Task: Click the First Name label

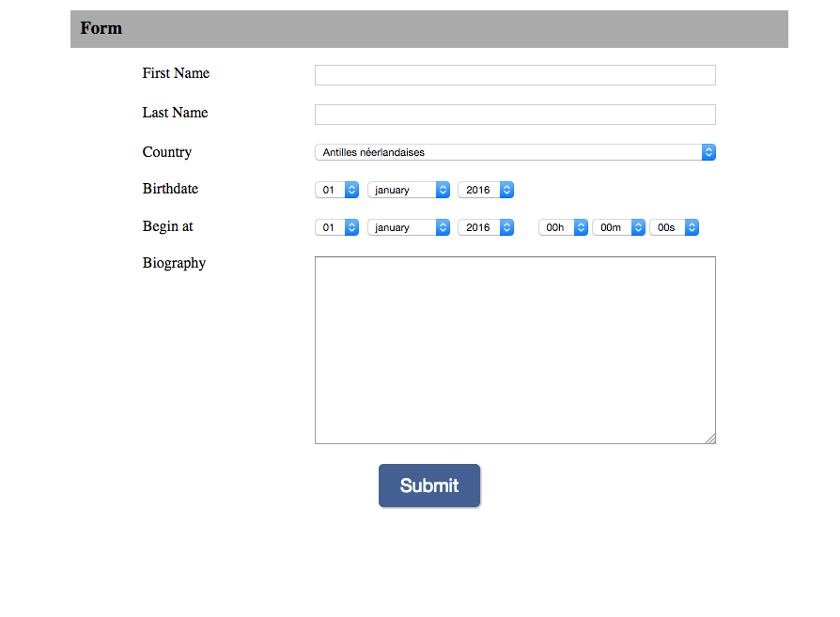Action: point(176,73)
